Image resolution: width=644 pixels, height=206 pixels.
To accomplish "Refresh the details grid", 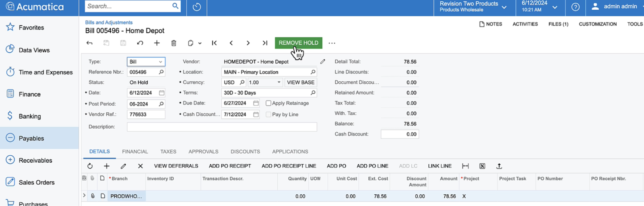I will click(x=90, y=166).
